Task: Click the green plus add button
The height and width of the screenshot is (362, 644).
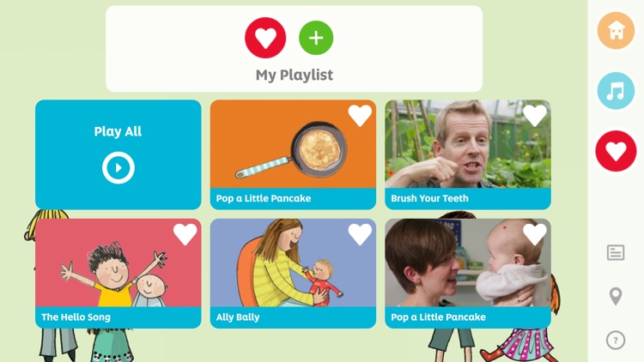Action: click(316, 38)
